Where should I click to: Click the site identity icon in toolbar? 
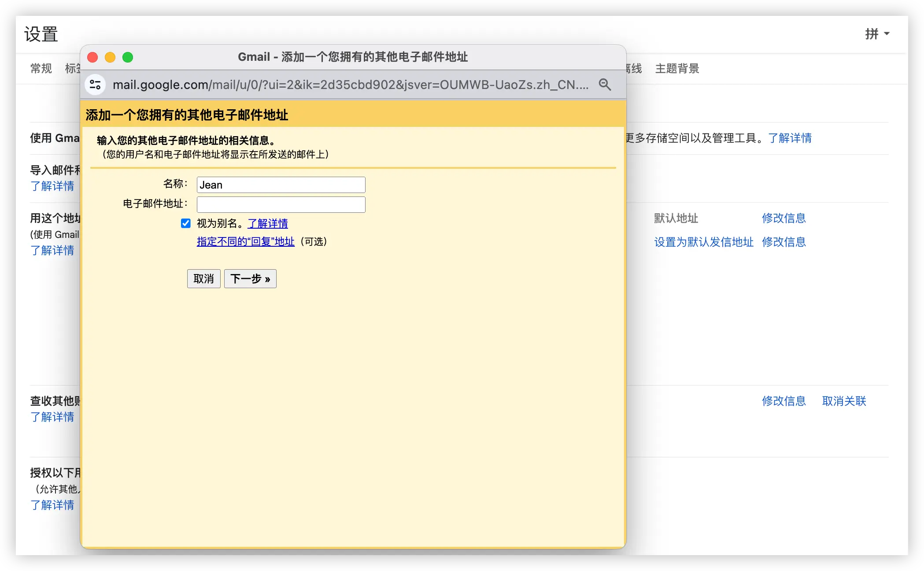(98, 85)
